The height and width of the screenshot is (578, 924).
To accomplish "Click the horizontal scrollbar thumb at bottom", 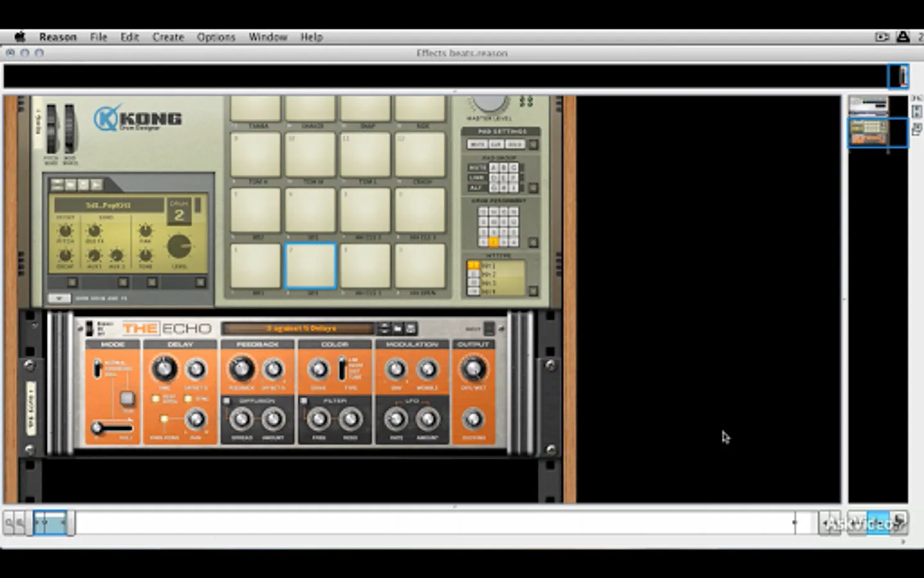I will pyautogui.click(x=51, y=523).
